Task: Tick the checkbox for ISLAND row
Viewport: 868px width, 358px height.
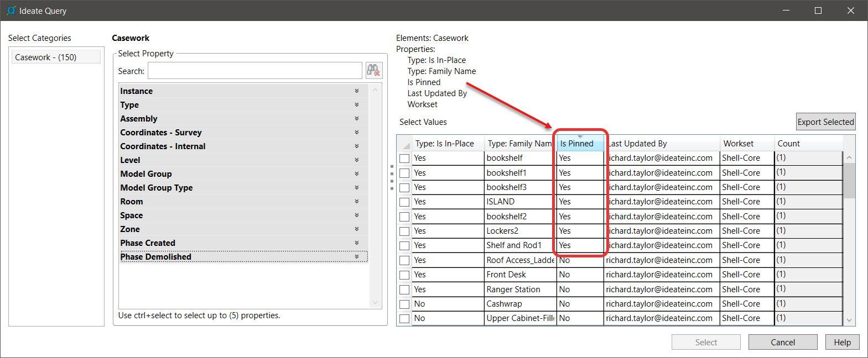Action: (x=404, y=202)
